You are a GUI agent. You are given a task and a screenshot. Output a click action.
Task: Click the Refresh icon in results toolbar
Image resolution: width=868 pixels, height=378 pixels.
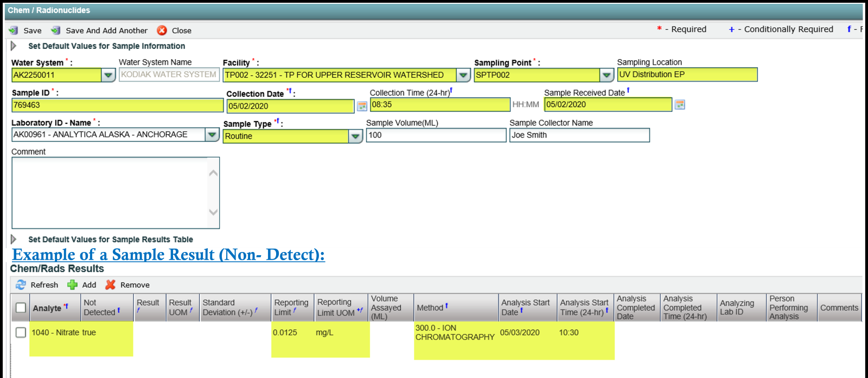tap(21, 285)
